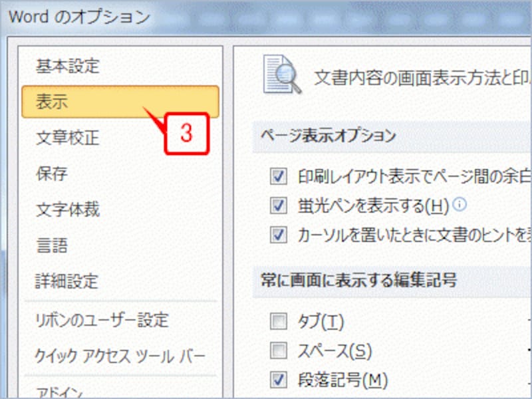Toggle the カーソルを置いたときに文書のヒント checkbox

(x=279, y=235)
